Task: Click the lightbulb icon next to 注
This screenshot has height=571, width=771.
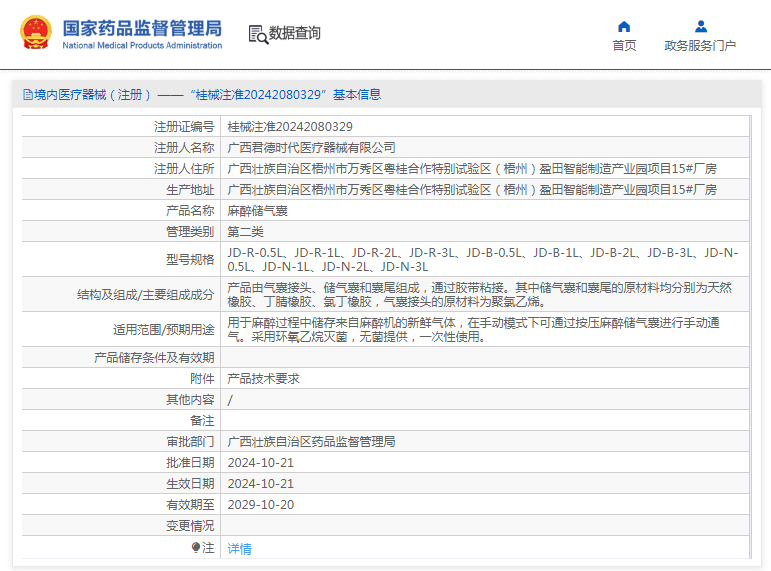Action: [196, 547]
